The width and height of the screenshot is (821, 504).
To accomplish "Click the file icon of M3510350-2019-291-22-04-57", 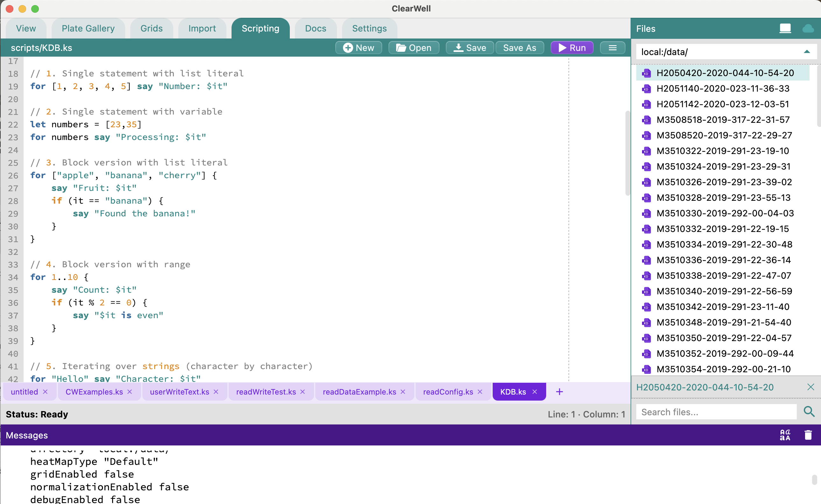I will tap(646, 338).
